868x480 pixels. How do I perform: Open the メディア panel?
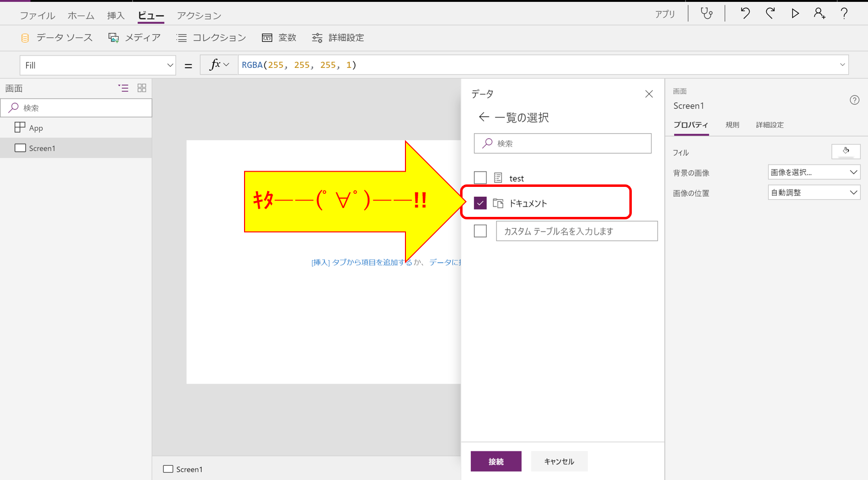(x=134, y=37)
